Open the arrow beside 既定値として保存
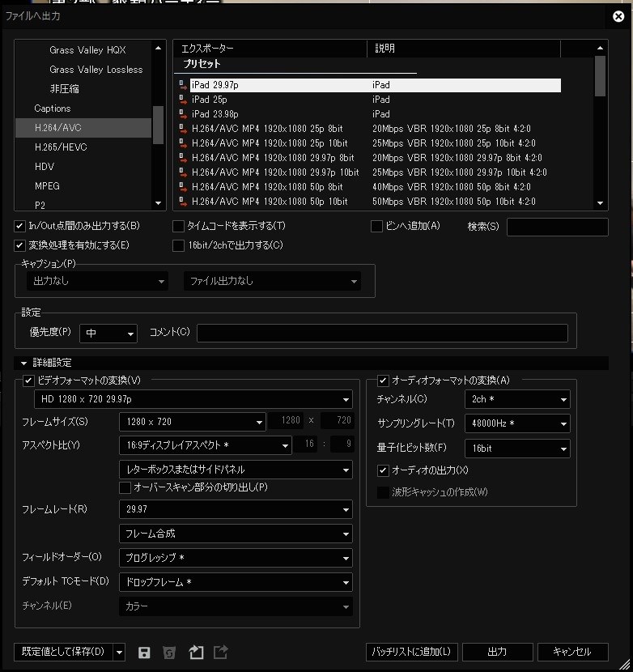Image resolution: width=633 pixels, height=672 pixels. (x=119, y=653)
